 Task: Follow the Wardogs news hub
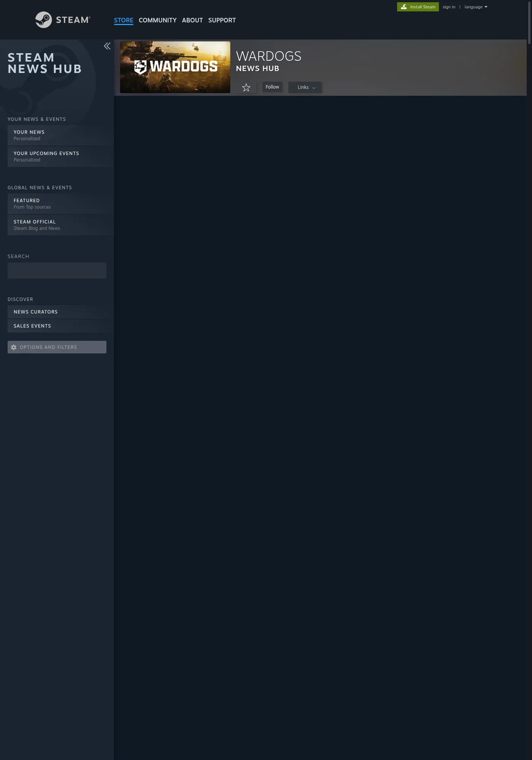pos(272,87)
